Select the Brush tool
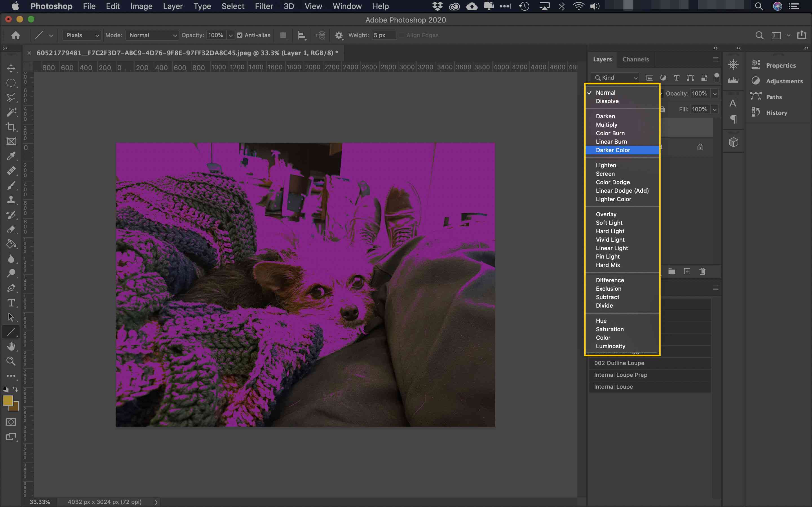The image size is (812, 507). (x=11, y=185)
